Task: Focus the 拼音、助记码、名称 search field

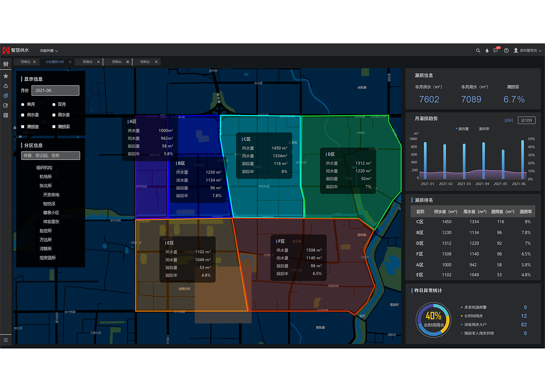Action: [x=51, y=156]
